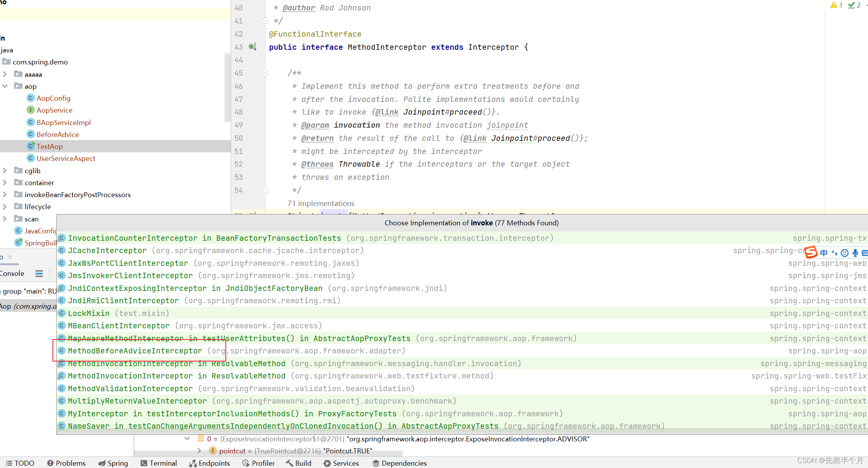Toggle the emoji face button in IME bar
Viewport: 868px width, 468px height.
point(844,253)
